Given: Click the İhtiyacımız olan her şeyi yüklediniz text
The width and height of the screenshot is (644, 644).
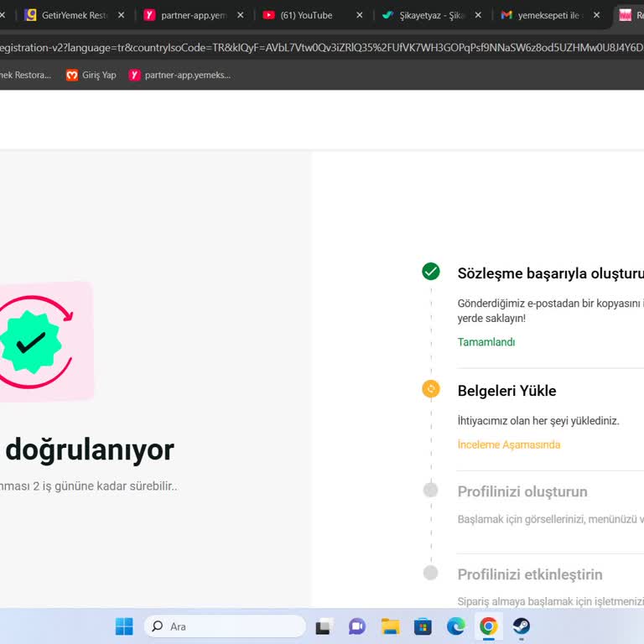Looking at the screenshot, I should 538,421.
